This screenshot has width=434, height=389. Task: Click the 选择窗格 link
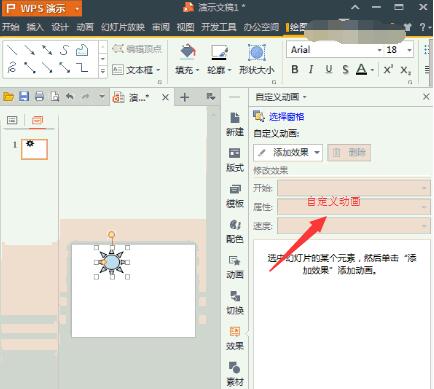coord(286,116)
